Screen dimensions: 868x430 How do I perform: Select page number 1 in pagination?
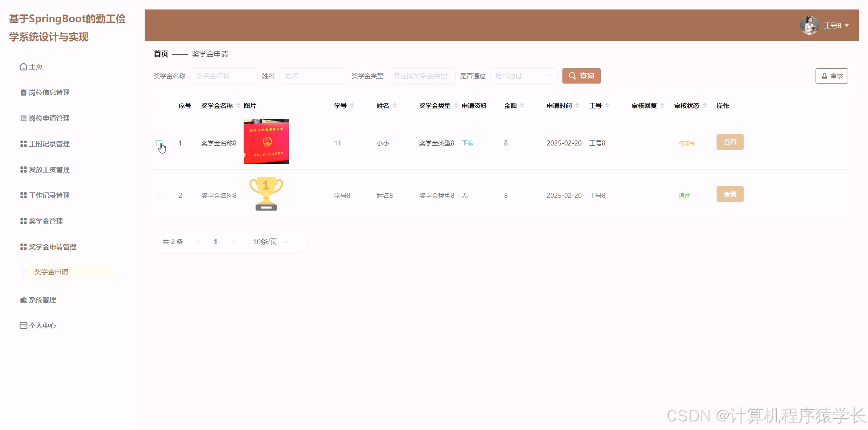[216, 242]
